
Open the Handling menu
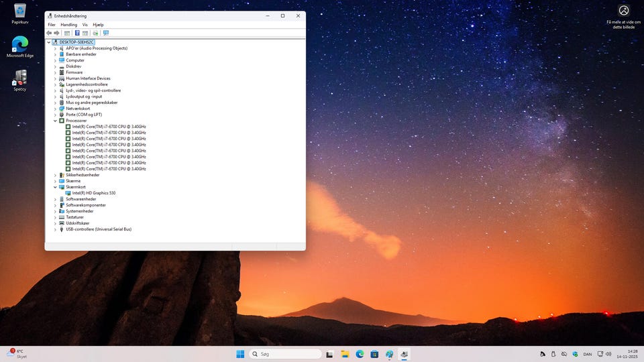click(68, 25)
